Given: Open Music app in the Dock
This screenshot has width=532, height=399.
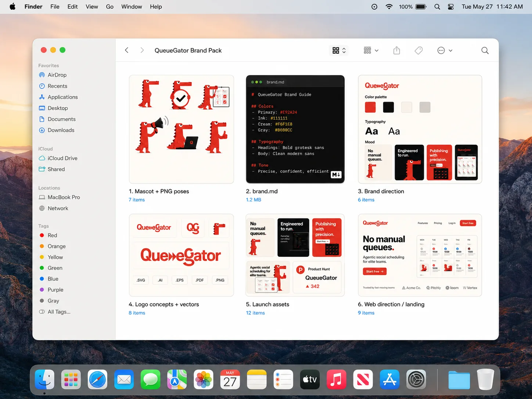Looking at the screenshot, I should tap(336, 380).
